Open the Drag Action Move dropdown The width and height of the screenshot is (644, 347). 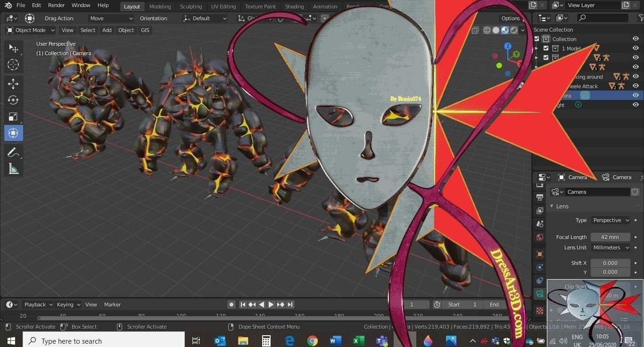click(111, 18)
